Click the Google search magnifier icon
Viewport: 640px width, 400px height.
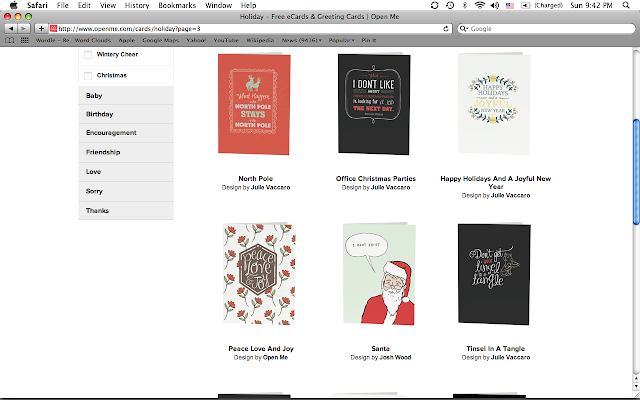click(464, 29)
